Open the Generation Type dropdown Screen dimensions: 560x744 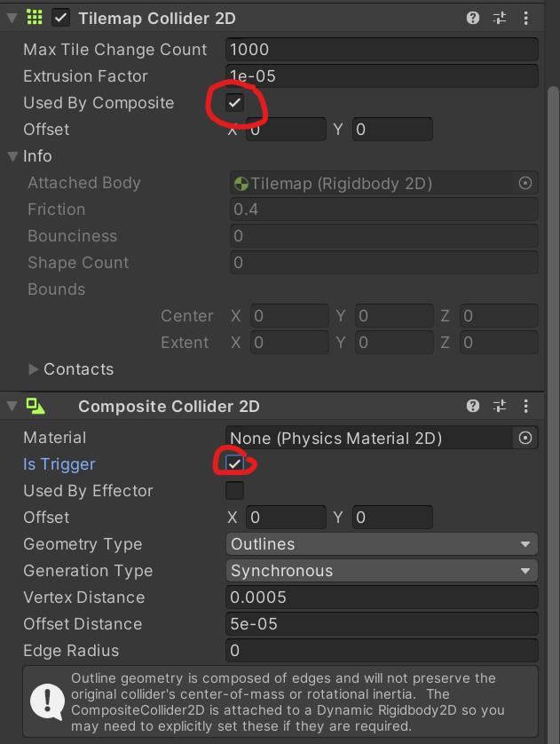pyautogui.click(x=382, y=571)
